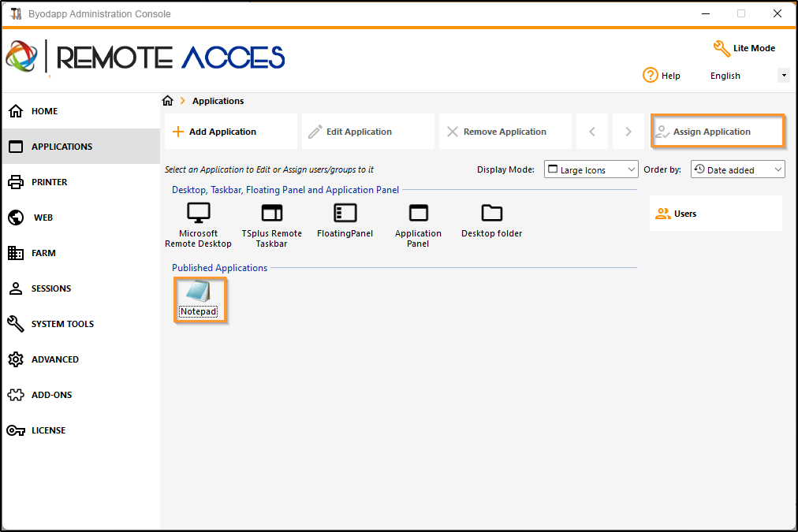798x532 pixels.
Task: Click the Edit Application button
Action: pos(368,132)
